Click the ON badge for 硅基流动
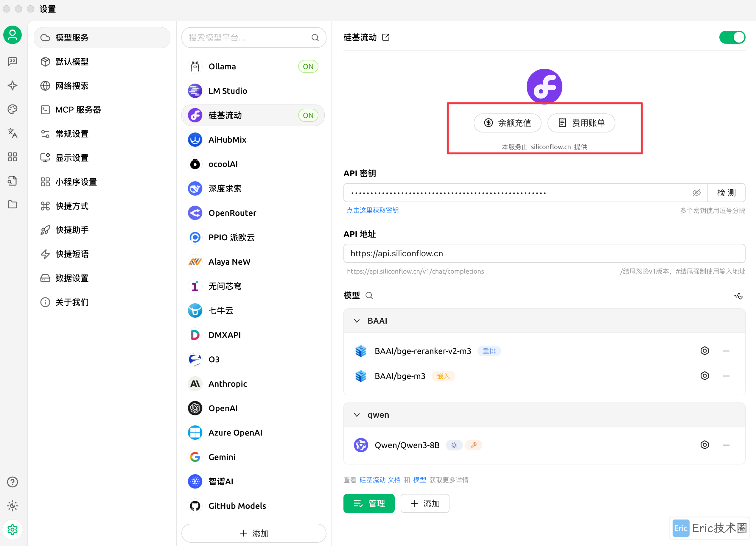756x546 pixels. point(308,115)
